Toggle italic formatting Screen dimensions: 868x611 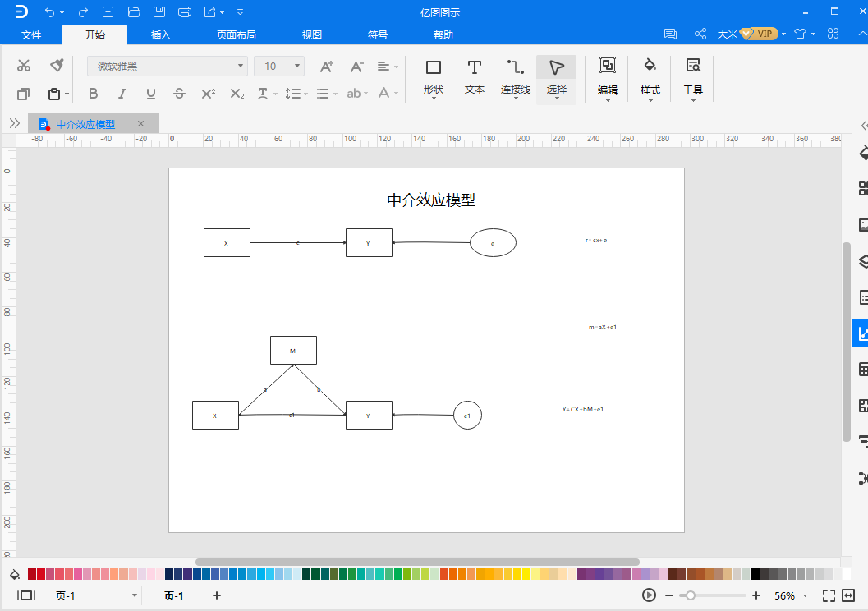(x=122, y=94)
